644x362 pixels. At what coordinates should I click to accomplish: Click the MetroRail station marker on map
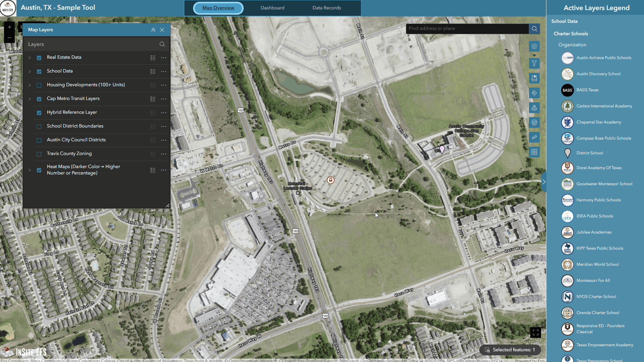pyautogui.click(x=331, y=180)
